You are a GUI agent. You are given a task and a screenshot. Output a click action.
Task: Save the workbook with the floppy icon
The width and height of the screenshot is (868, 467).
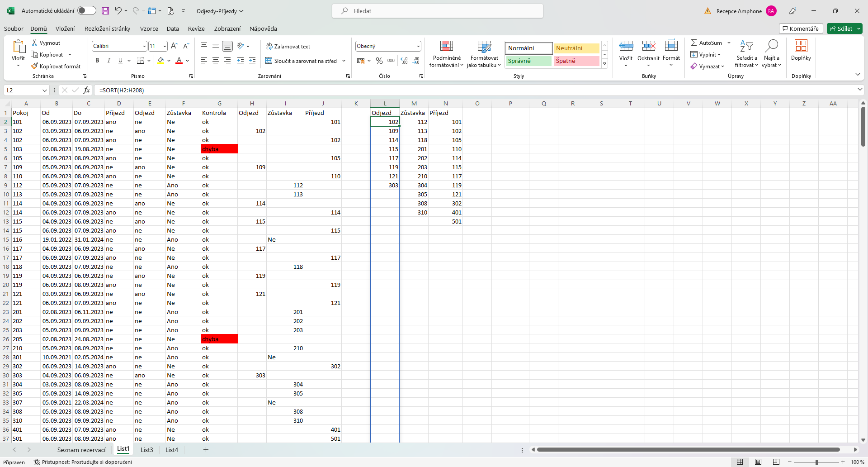(105, 11)
